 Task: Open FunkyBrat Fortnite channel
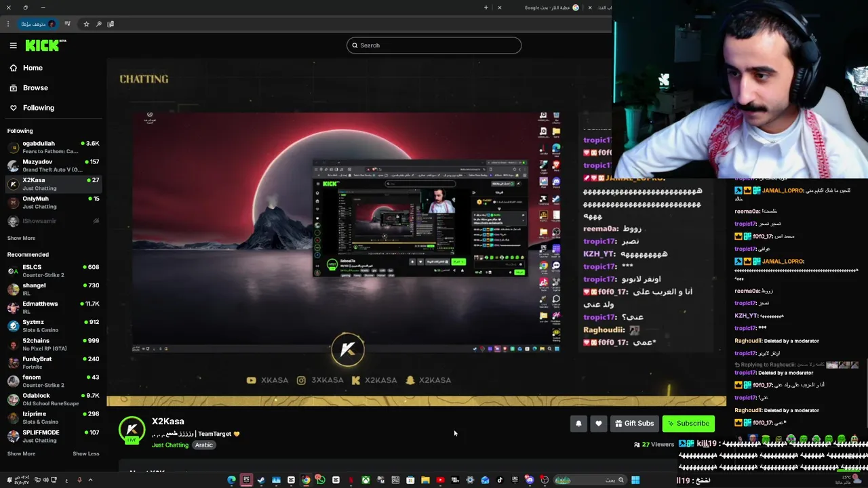[x=53, y=363]
